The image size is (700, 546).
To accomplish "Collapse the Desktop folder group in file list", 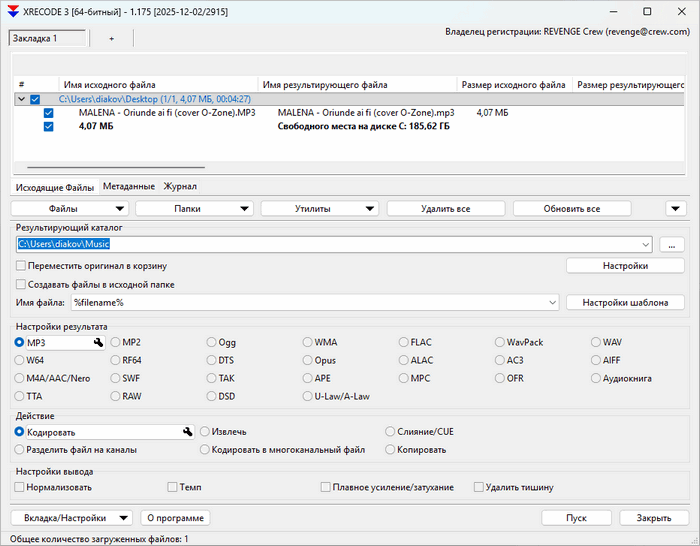I will tap(22, 99).
